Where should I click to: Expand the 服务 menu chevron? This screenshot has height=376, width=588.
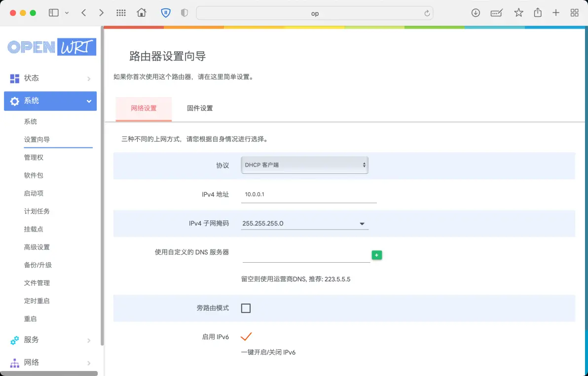[89, 341]
